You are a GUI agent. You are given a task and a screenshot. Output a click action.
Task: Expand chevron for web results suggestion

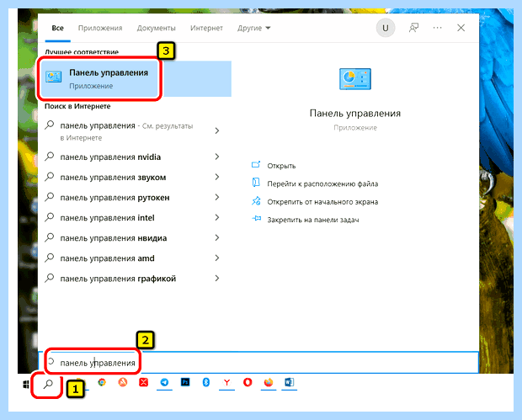(217, 130)
